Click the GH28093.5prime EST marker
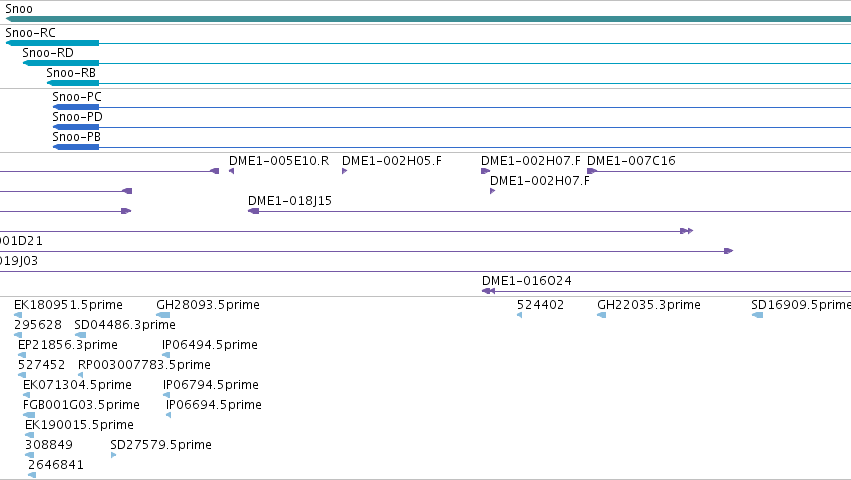The height and width of the screenshot is (480, 851). [x=163, y=315]
